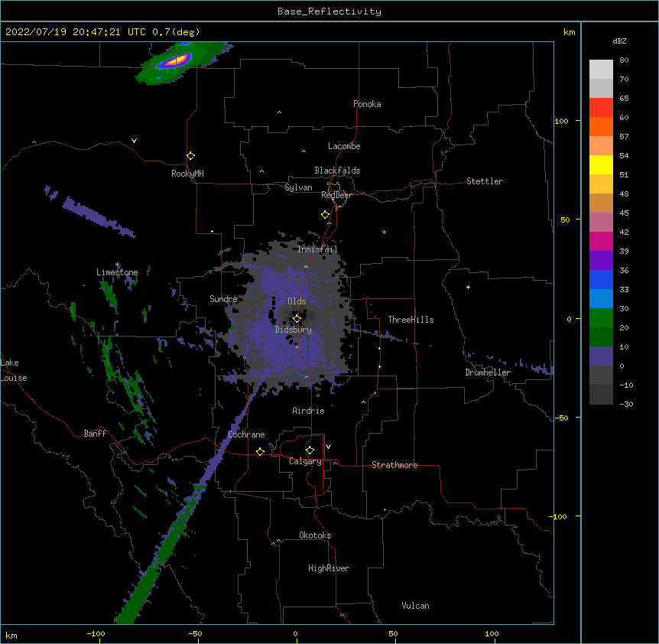Select the orange 57-60 dBZ legend swatch
This screenshot has width=659, height=644.
601,126
